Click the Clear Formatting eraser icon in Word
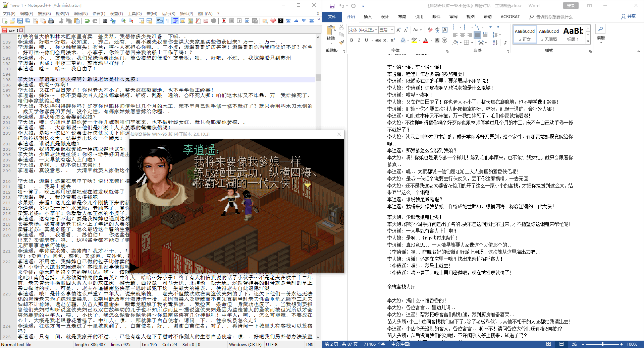644x348 pixels. [x=430, y=30]
